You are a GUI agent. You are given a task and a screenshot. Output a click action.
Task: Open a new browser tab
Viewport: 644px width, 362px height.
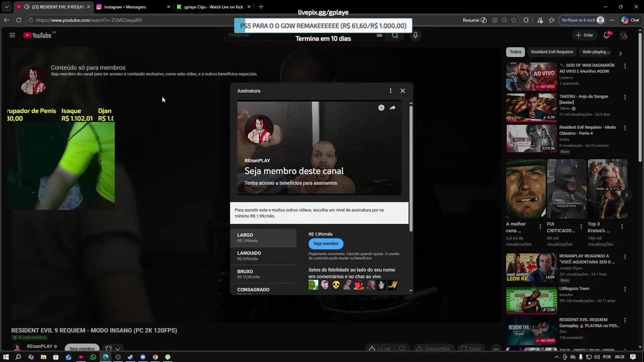[261, 7]
